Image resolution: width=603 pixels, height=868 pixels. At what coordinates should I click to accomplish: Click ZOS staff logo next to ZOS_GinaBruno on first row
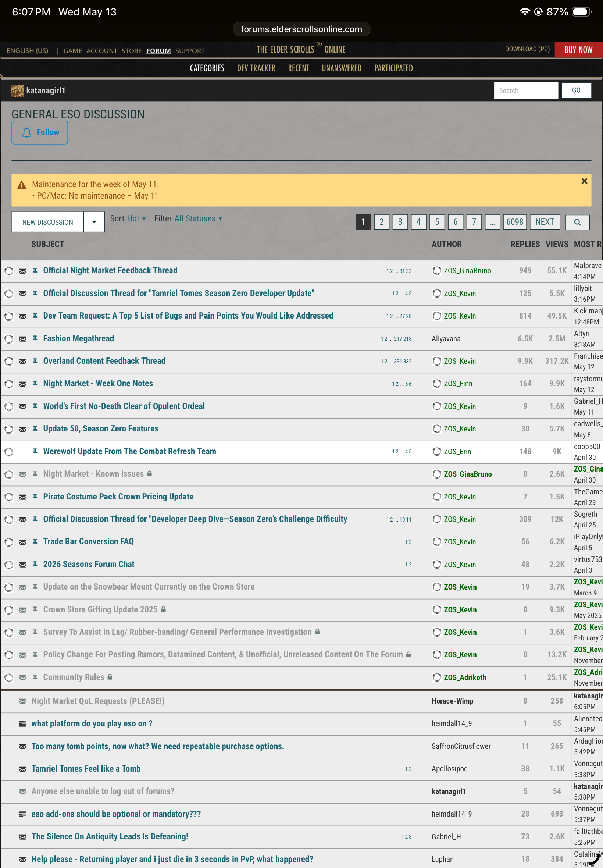pyautogui.click(x=437, y=271)
